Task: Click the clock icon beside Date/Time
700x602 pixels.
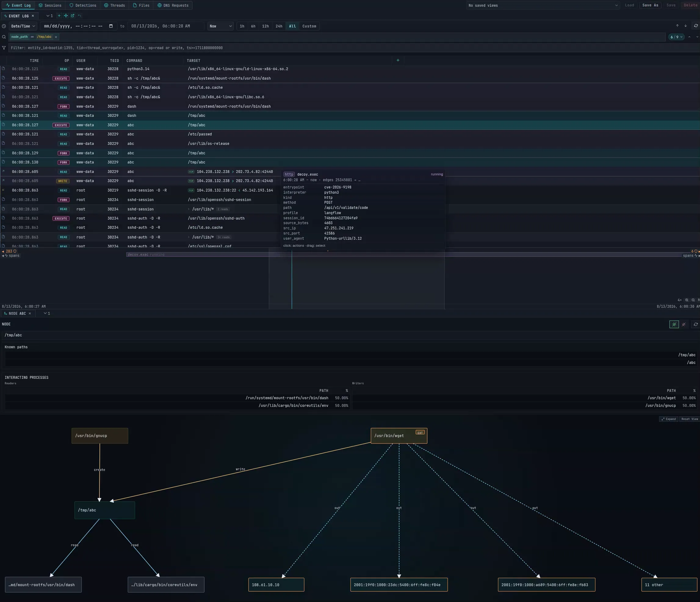Action: coord(4,26)
